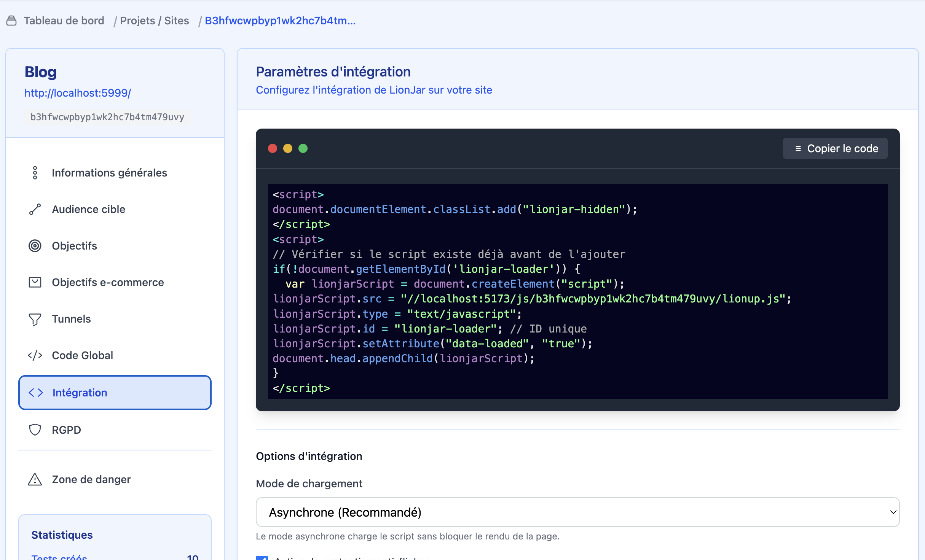Open the http://localhost:5999/ site link

click(78, 93)
